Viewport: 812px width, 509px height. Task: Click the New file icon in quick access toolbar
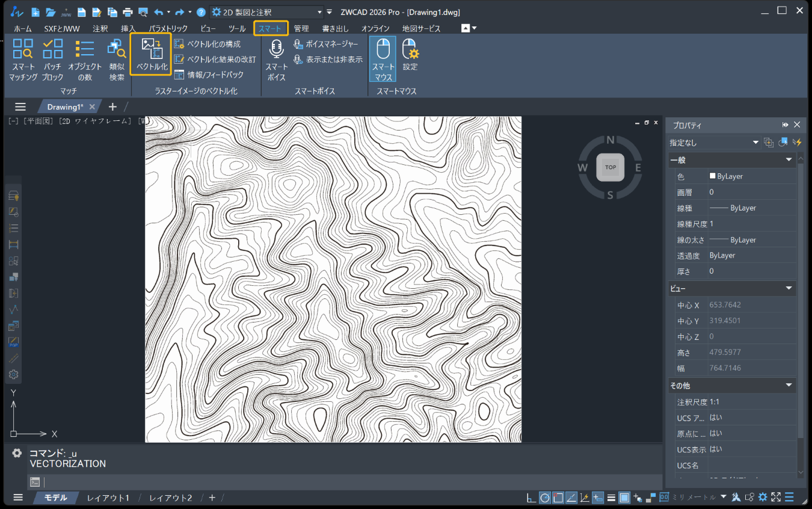(35, 12)
